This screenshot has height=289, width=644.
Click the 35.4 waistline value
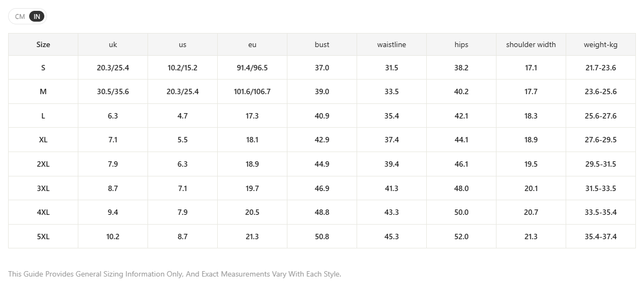pos(391,116)
